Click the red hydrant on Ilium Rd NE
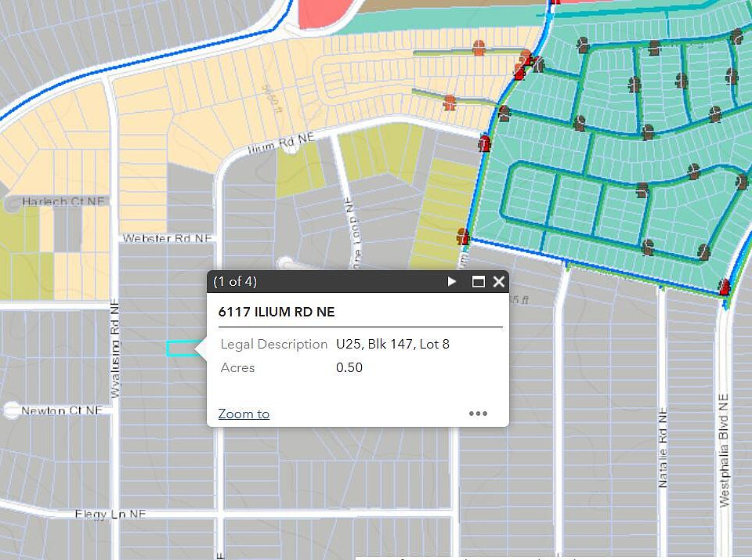Viewport: 752px width, 560px height. tap(485, 143)
